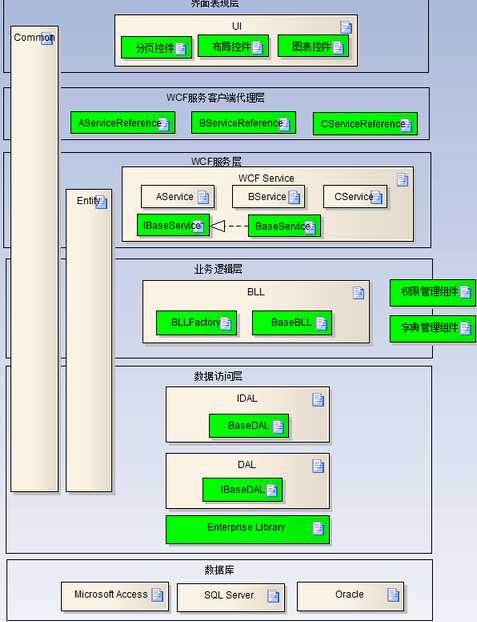
Task: Select the Enterprise Library green box
Action: coord(248,529)
